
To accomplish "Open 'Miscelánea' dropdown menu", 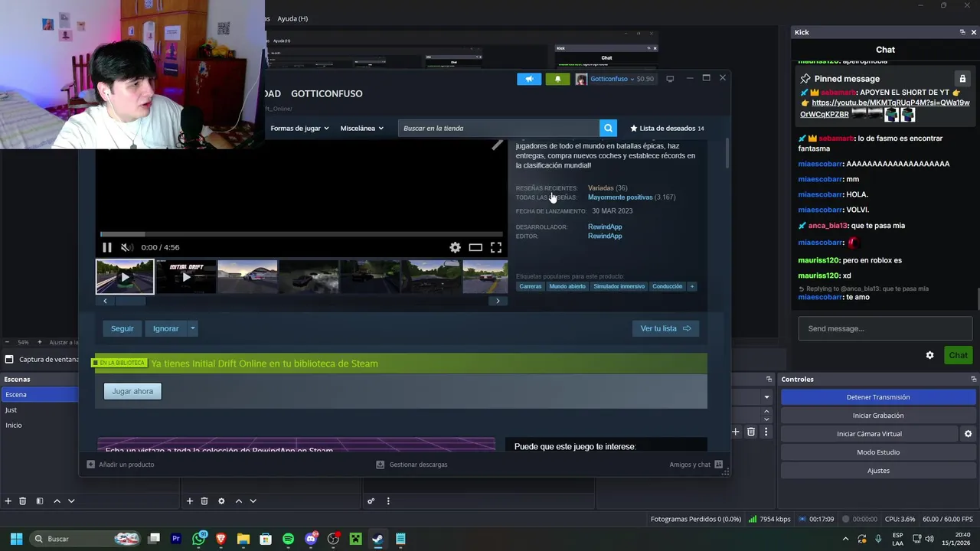I will click(361, 128).
